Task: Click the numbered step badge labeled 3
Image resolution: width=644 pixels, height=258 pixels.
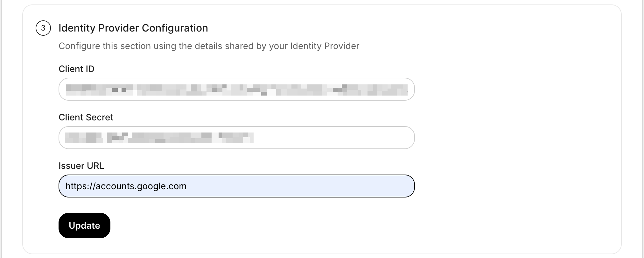Action: (44, 27)
